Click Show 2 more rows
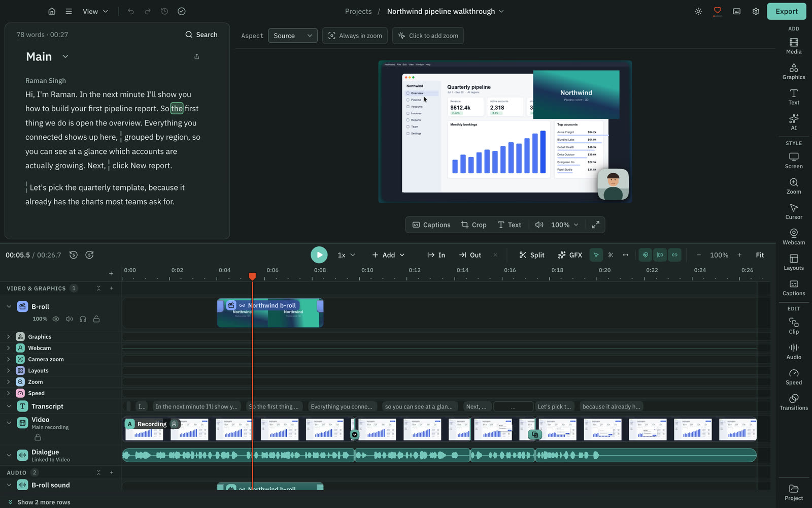This screenshot has height=508, width=812. (39, 502)
